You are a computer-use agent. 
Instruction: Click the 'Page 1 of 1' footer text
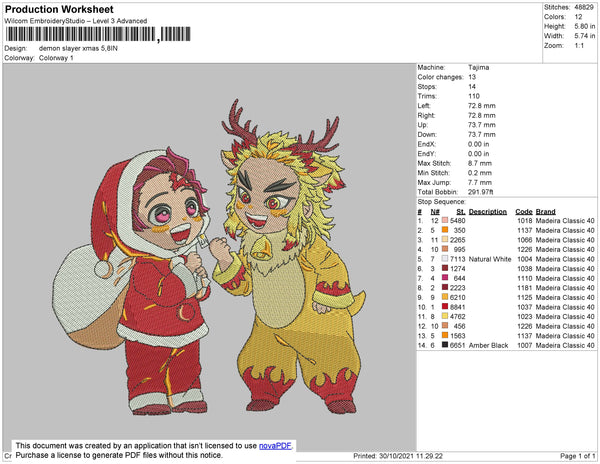click(578, 456)
